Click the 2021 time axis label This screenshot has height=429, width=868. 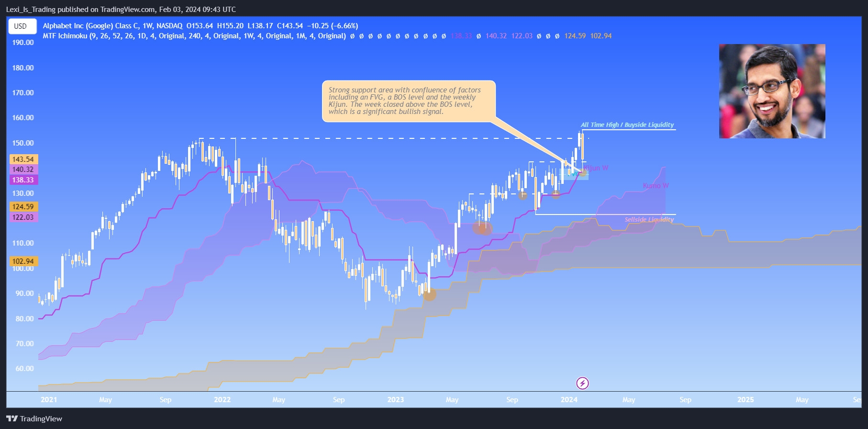coord(49,400)
